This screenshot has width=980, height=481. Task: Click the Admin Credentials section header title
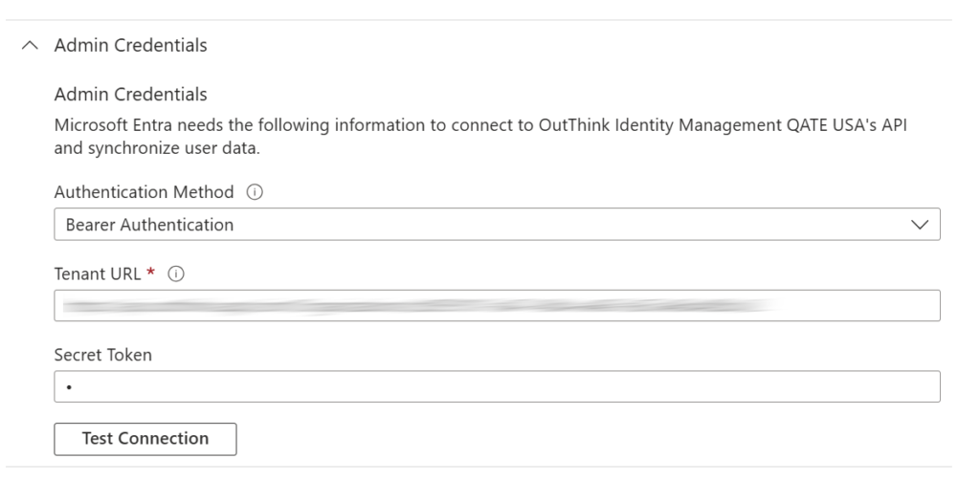click(130, 45)
